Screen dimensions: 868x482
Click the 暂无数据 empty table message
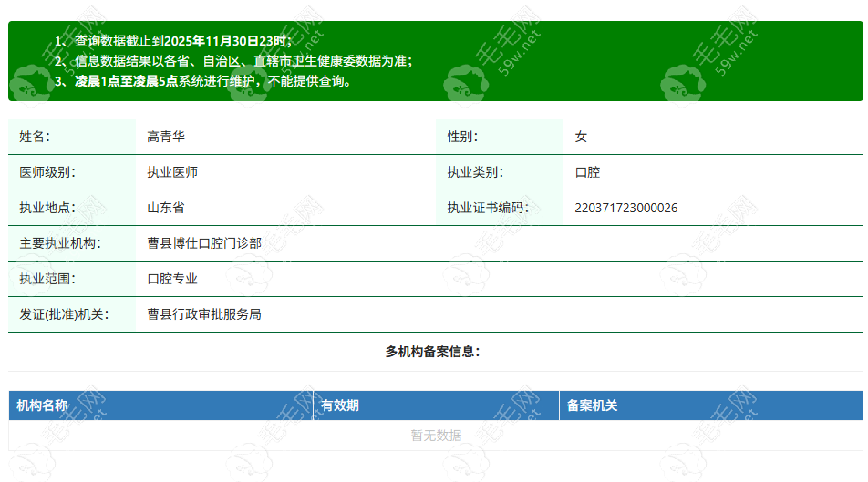click(x=436, y=436)
